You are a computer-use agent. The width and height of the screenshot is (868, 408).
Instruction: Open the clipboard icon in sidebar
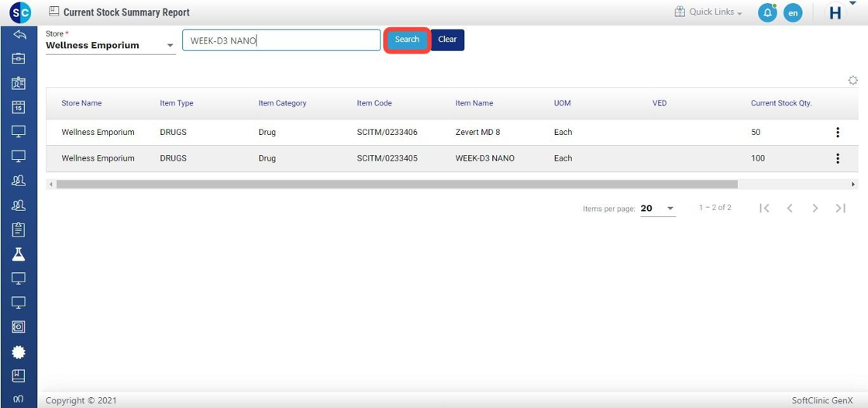click(19, 230)
